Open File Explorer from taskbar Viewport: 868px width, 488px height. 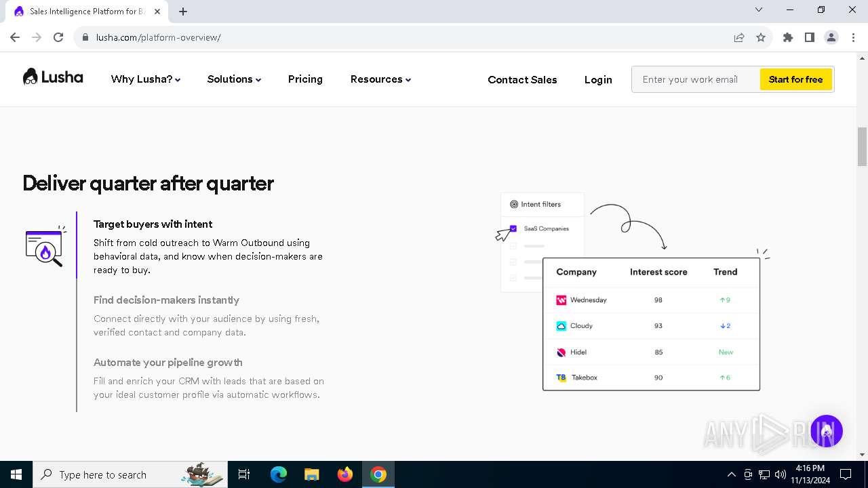311,474
